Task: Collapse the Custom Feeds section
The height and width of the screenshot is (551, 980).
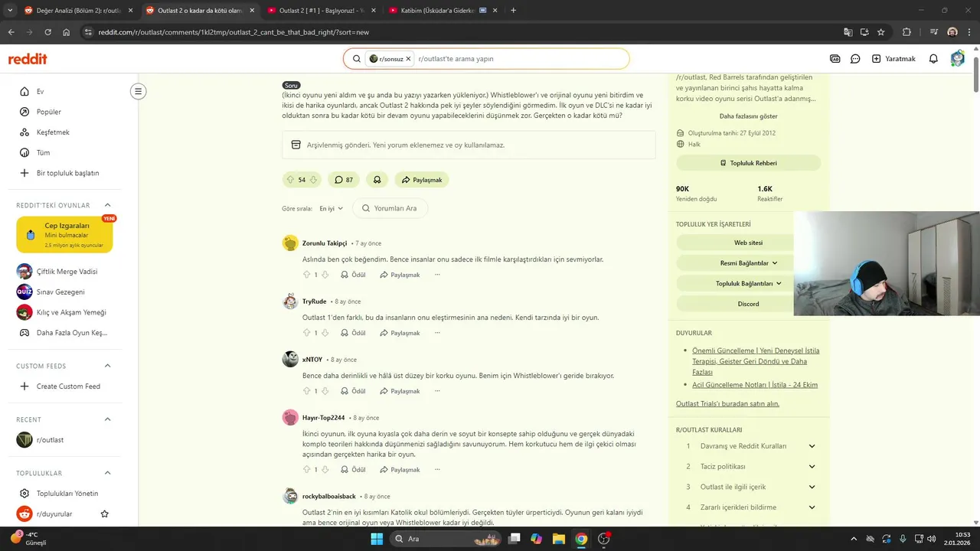Action: (x=107, y=366)
